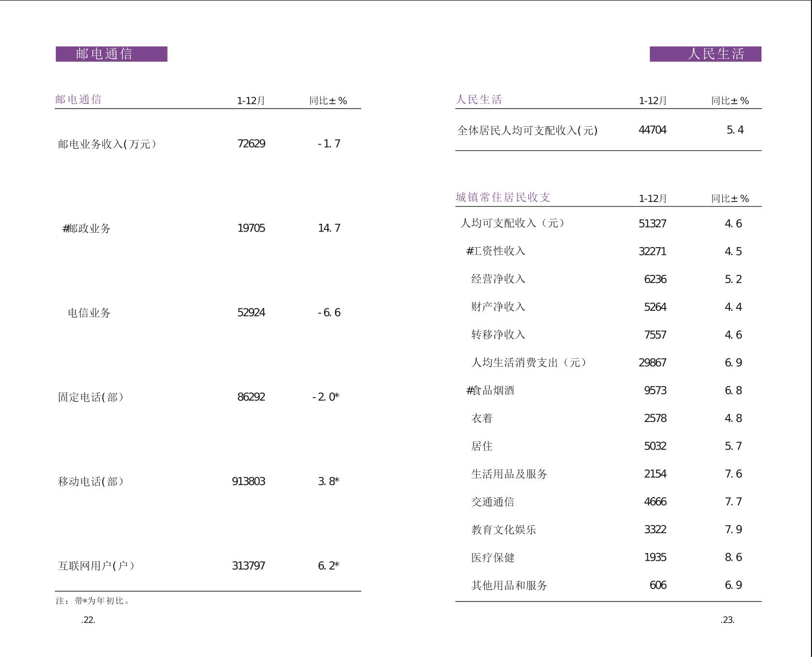Viewport: 812px width, 657px height.
Task: Click the value 52924
Action: pyautogui.click(x=251, y=313)
